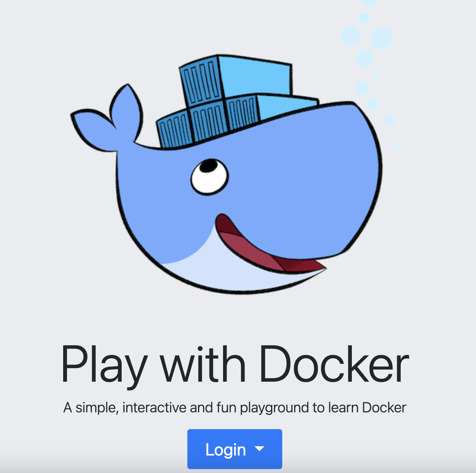Click the whale's eye
The height and width of the screenshot is (473, 476).
pyautogui.click(x=209, y=177)
